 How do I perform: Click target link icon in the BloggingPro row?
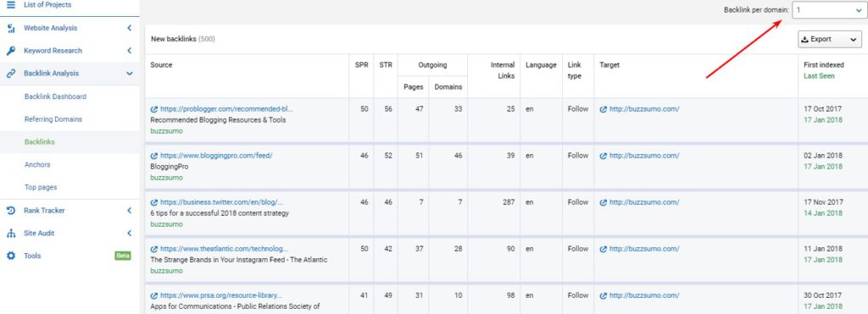point(604,156)
